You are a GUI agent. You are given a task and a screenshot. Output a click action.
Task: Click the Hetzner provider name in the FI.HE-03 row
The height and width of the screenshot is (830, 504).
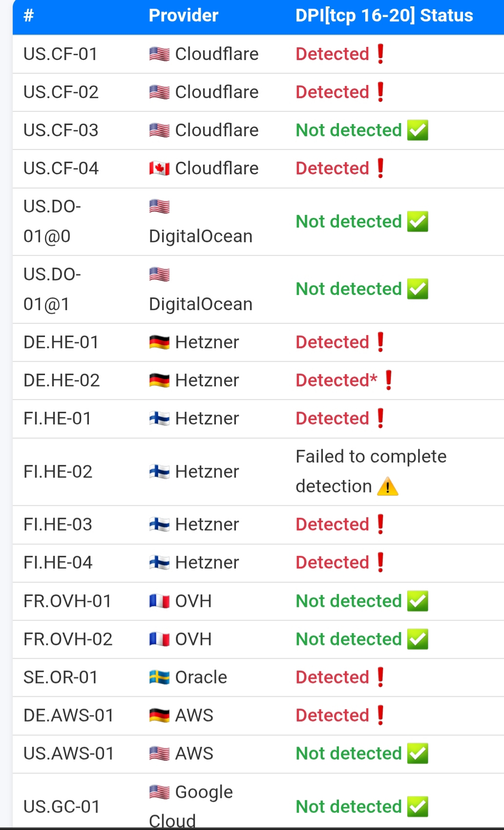pyautogui.click(x=207, y=525)
